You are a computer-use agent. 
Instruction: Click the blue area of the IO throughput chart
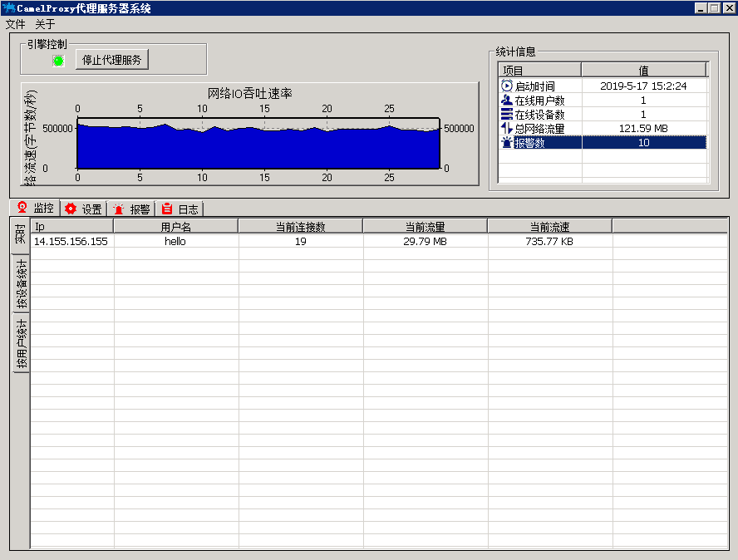pos(258,149)
